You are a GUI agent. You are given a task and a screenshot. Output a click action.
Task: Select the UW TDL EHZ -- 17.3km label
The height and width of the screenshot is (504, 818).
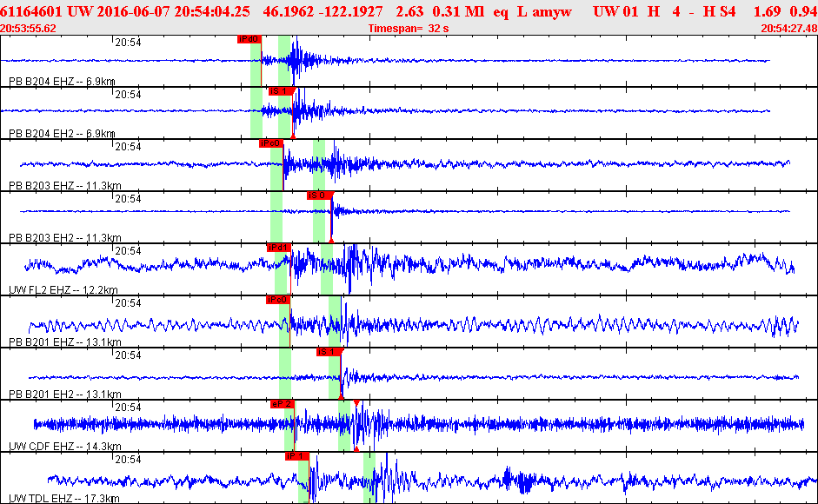64,499
